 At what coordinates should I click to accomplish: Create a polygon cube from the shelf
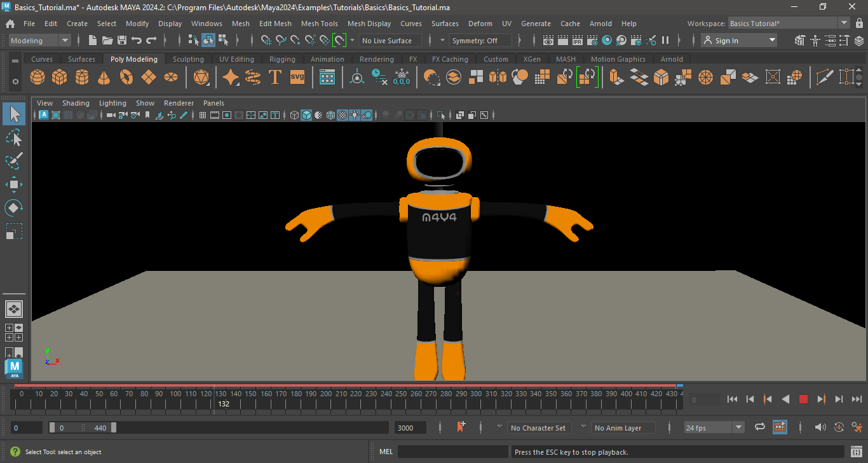[59, 77]
